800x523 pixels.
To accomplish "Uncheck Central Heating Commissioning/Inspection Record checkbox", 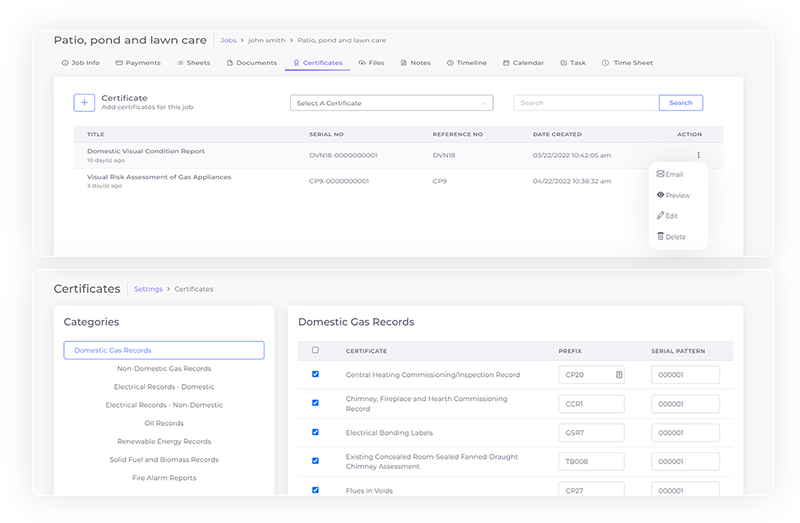I will pyautogui.click(x=316, y=375).
